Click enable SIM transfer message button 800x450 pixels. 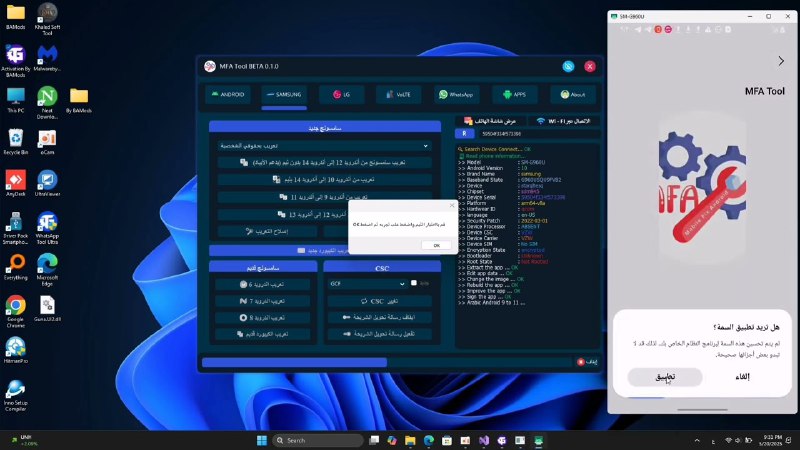[x=379, y=334]
